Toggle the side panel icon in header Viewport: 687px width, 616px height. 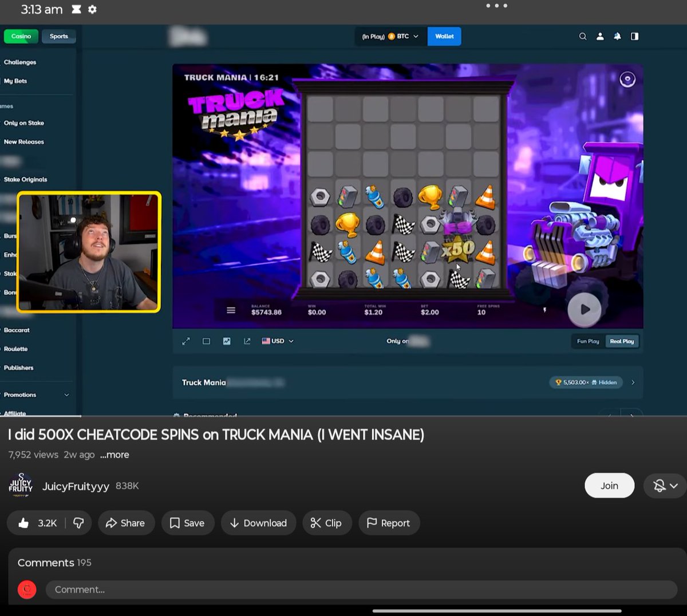(634, 36)
